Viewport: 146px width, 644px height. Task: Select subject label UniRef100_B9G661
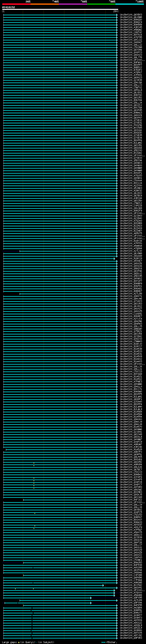[x=131, y=289]
